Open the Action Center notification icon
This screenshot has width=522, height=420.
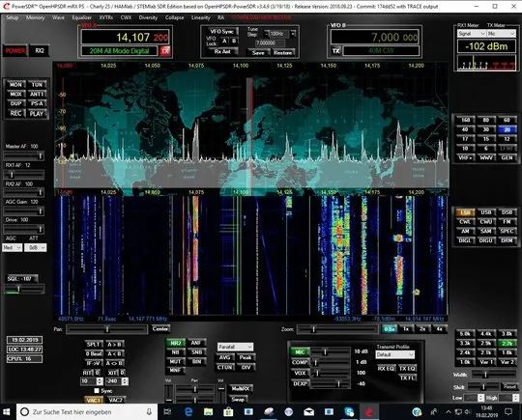point(508,412)
